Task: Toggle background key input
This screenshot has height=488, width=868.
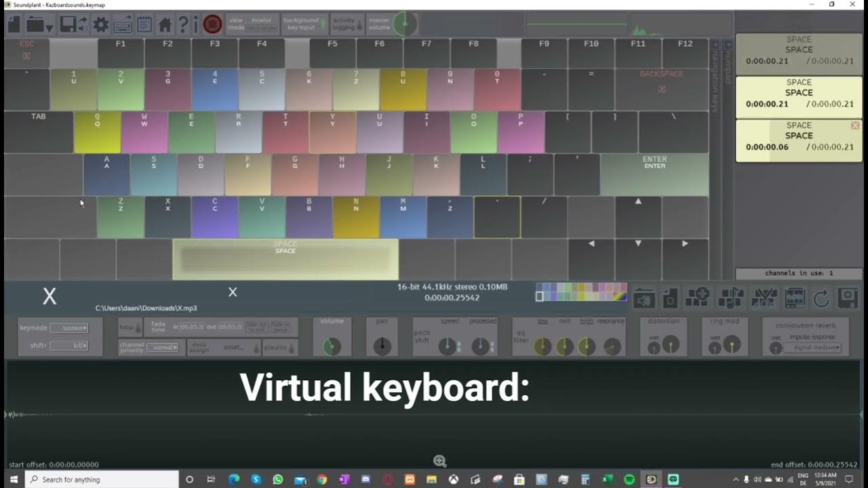Action: 304,24
